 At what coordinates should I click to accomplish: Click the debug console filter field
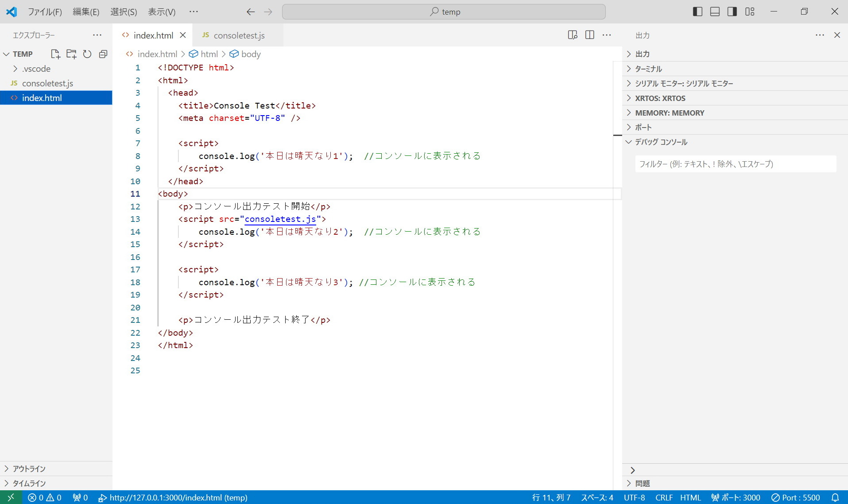(736, 164)
